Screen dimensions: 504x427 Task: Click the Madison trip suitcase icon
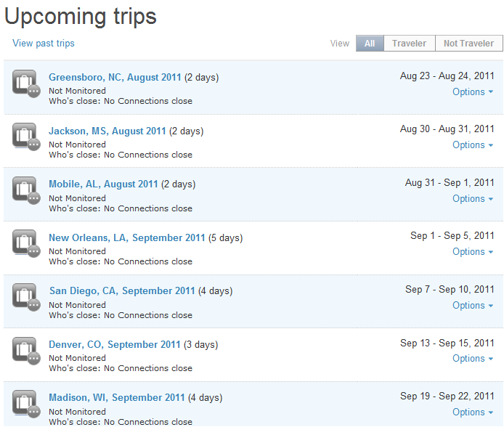(x=25, y=404)
